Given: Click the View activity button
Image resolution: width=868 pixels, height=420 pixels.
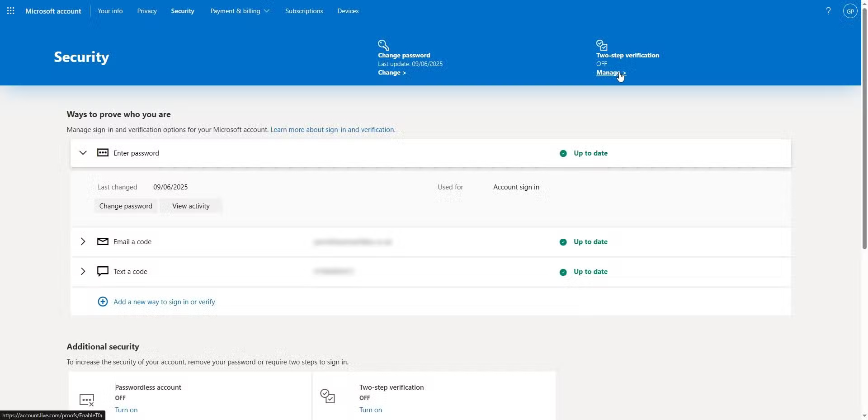Looking at the screenshot, I should coord(191,206).
